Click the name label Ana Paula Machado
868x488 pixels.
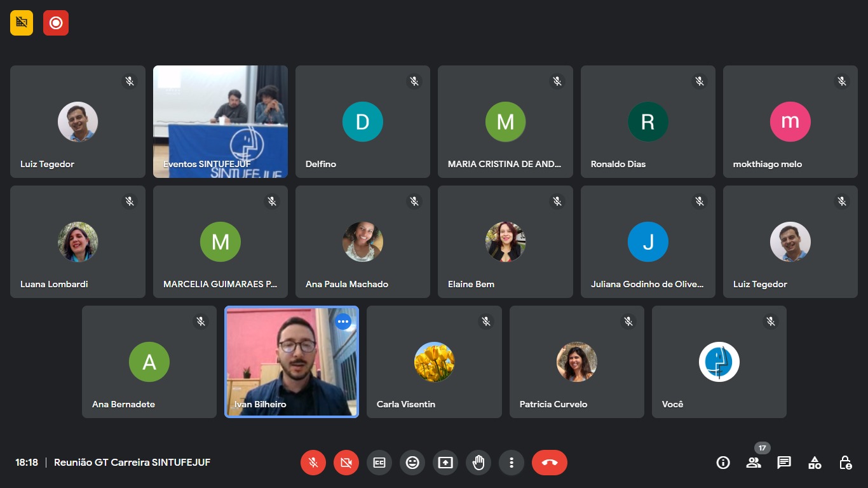347,284
